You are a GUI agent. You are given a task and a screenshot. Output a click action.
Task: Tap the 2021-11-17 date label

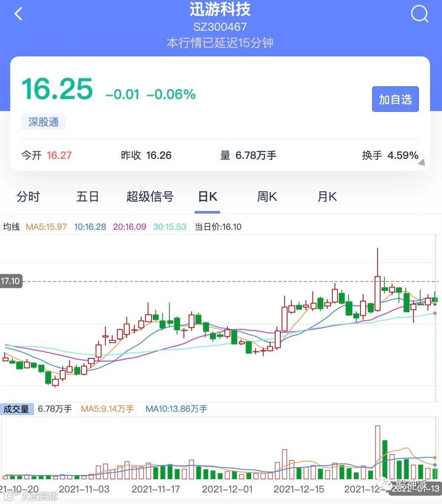pyautogui.click(x=156, y=489)
